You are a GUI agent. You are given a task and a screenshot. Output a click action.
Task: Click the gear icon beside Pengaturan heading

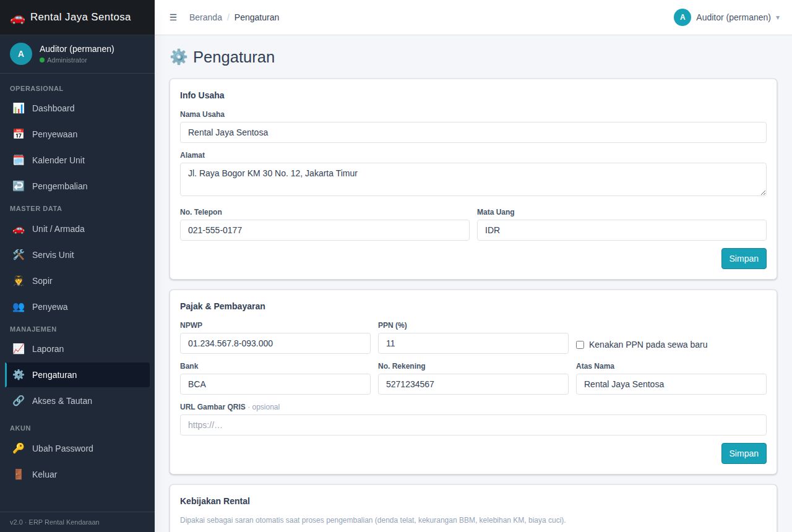pos(179,57)
